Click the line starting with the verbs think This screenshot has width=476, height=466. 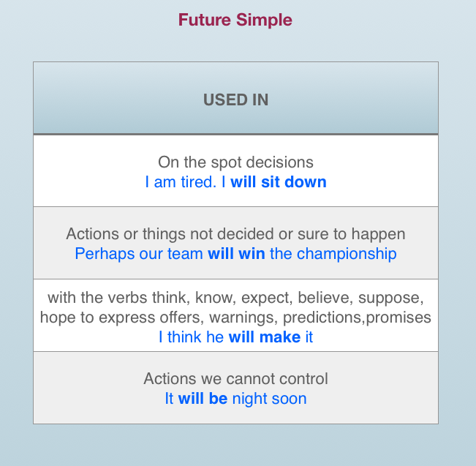[x=235, y=298]
